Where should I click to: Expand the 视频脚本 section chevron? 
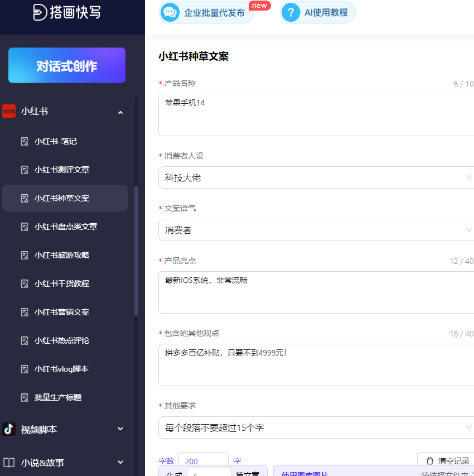[x=120, y=429]
